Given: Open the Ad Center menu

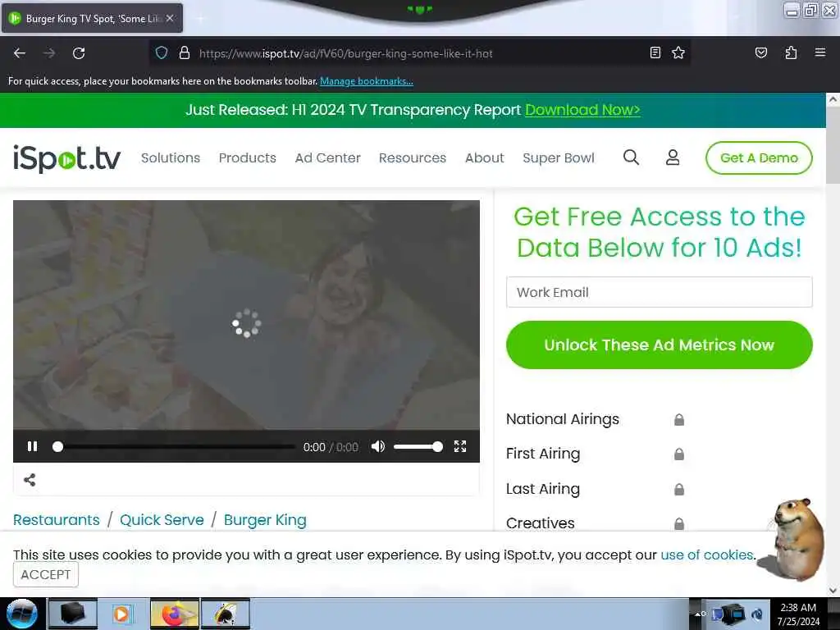Looking at the screenshot, I should coord(328,158).
